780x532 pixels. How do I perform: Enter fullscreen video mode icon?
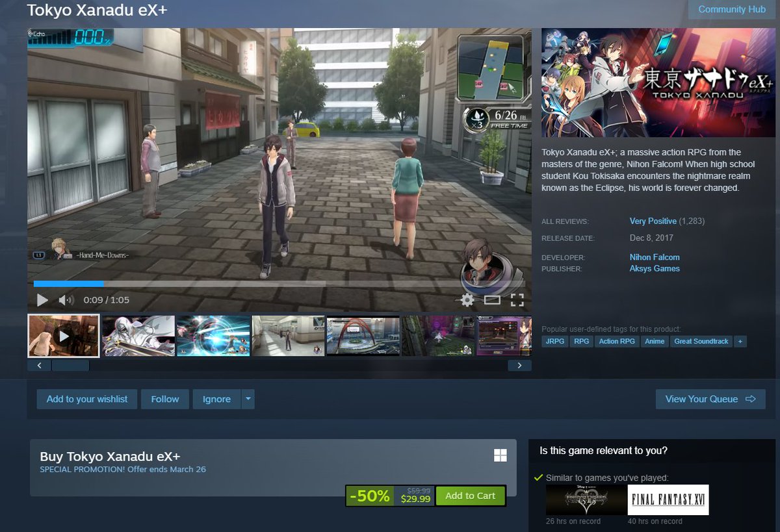[x=517, y=299]
